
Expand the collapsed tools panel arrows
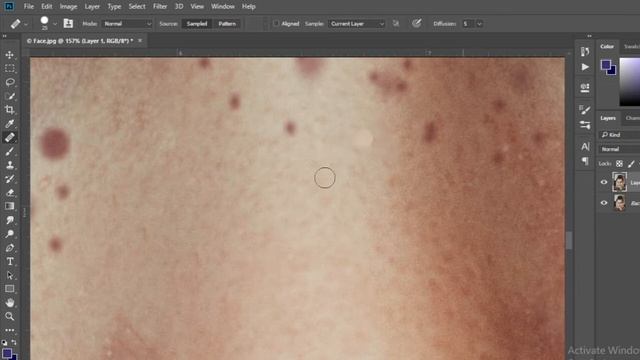coord(4,36)
